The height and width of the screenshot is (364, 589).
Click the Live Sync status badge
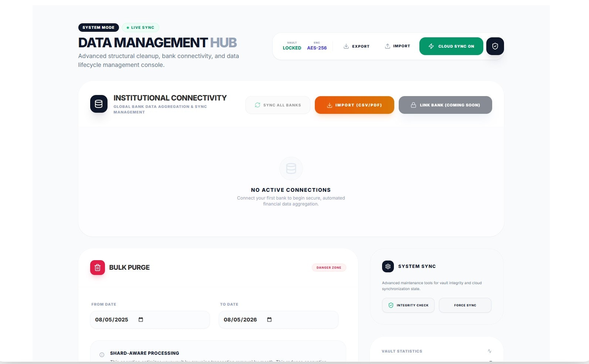(x=140, y=27)
